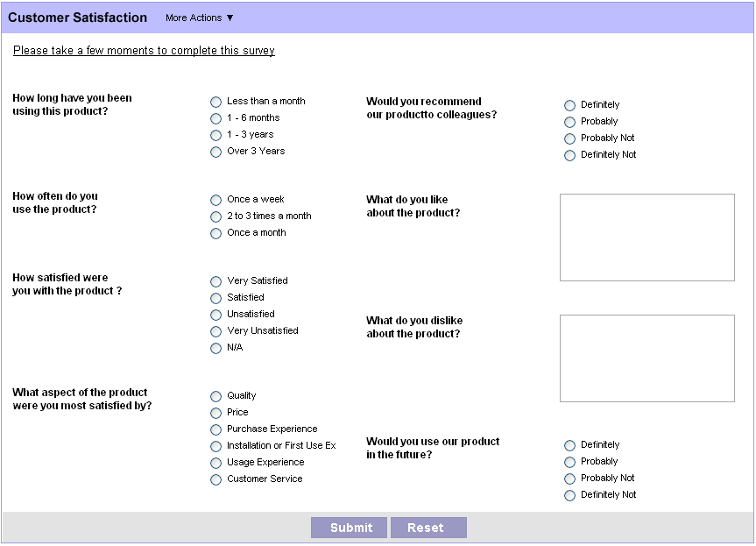Choose 'Probably' for future product use
The width and height of the screenshot is (756, 546).
point(570,462)
